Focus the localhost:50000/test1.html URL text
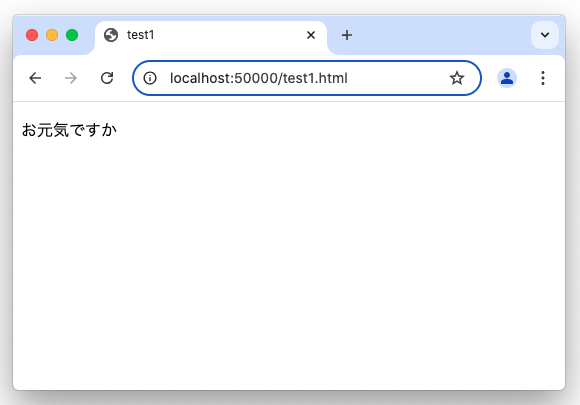The image size is (580, 405). [x=259, y=78]
